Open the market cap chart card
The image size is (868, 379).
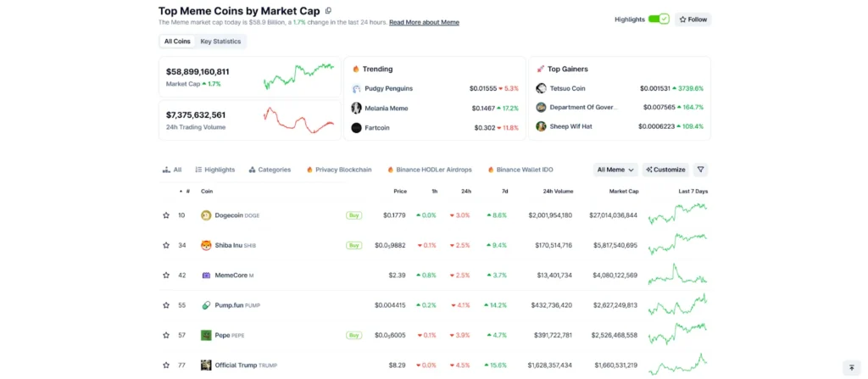point(250,77)
